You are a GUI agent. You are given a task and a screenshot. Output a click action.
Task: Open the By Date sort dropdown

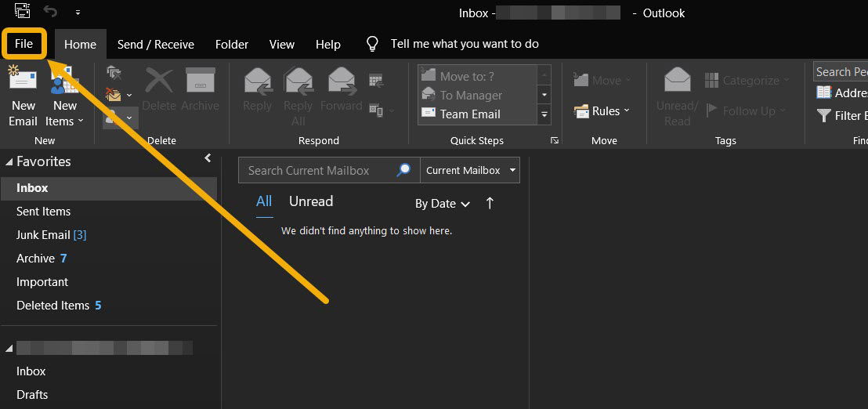coord(443,204)
